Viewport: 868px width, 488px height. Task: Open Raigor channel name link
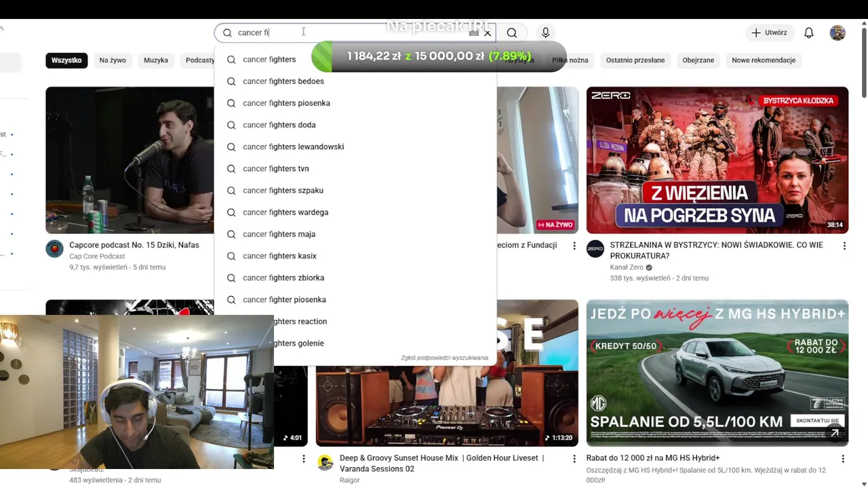(350, 480)
